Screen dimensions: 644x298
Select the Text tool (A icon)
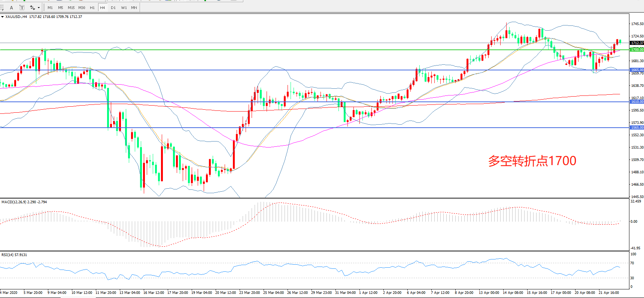pyautogui.click(x=12, y=7)
